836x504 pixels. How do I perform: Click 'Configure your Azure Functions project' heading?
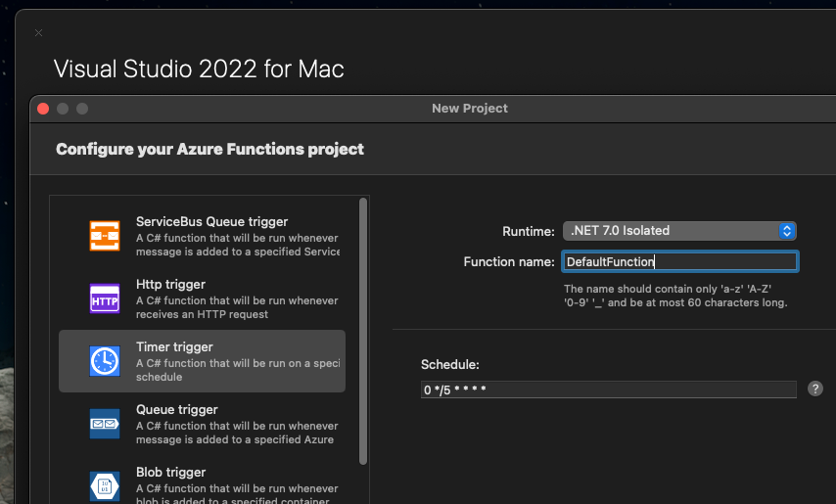point(210,149)
